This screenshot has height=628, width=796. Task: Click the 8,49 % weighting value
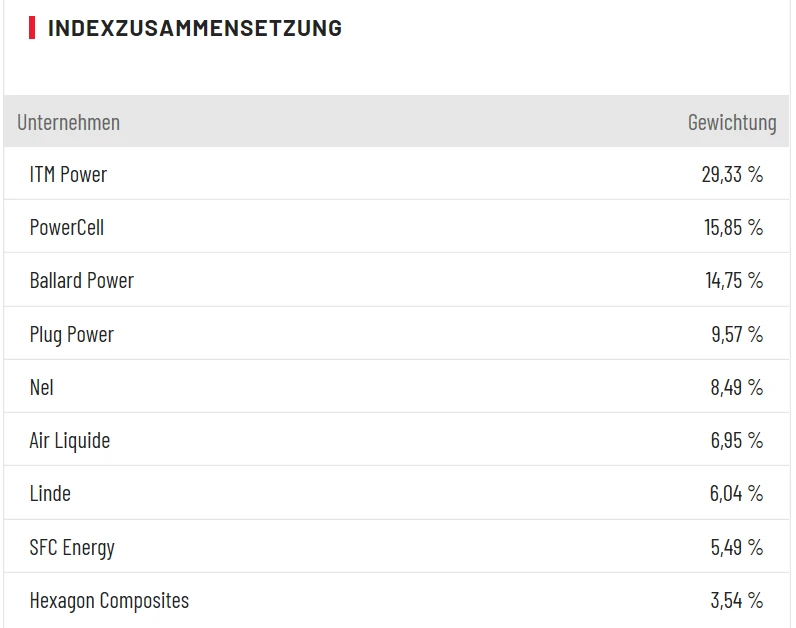coord(737,387)
